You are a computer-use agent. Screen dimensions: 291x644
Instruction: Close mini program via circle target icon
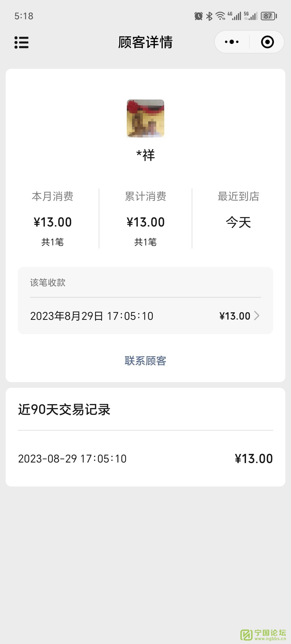(267, 42)
